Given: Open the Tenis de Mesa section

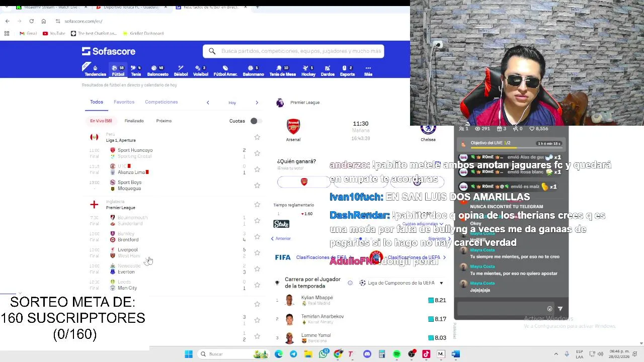Looking at the screenshot, I should [x=282, y=70].
